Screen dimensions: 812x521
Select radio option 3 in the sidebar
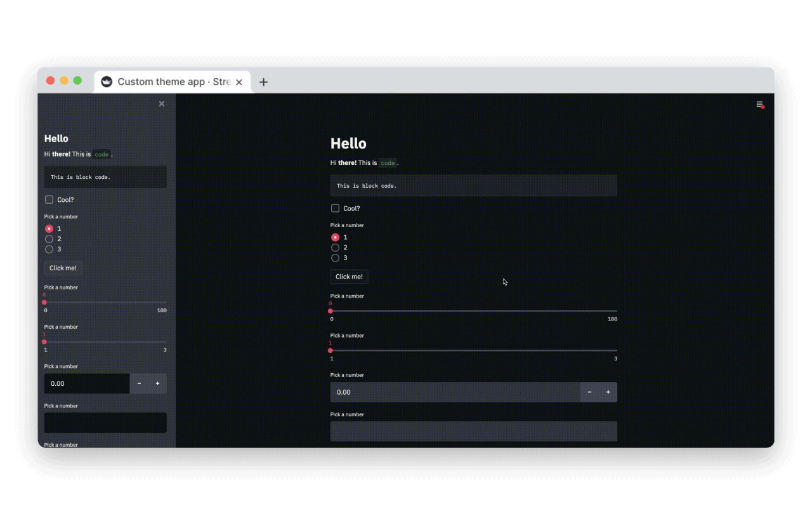[x=49, y=249]
